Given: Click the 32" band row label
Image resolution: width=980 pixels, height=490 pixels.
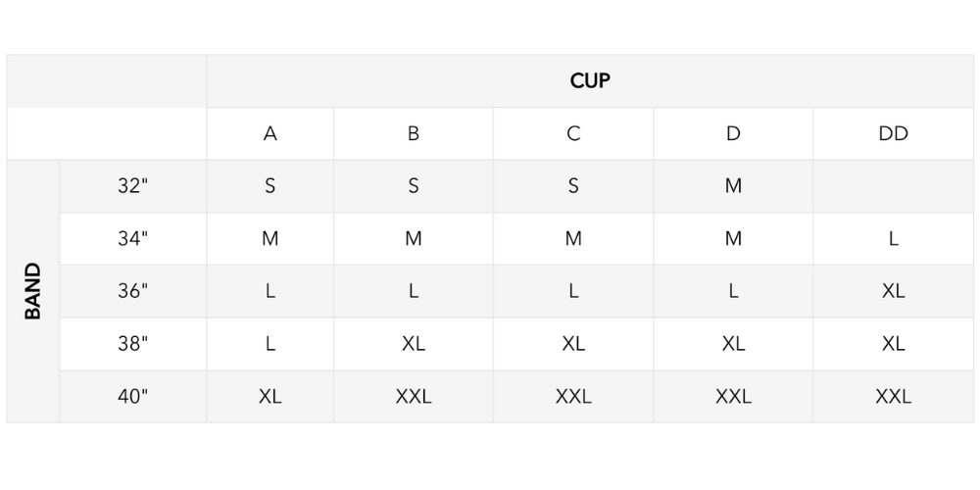Looking at the screenshot, I should pos(132,186).
